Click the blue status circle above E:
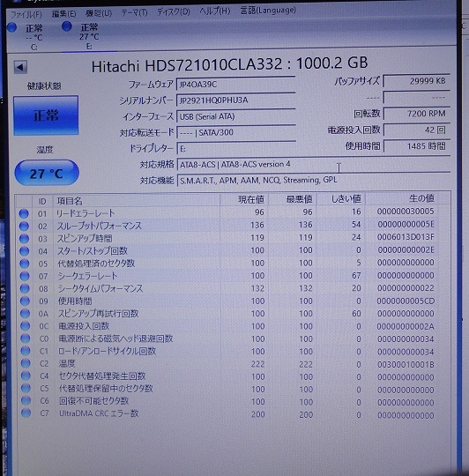Screen dimensions: 469x476 [66, 26]
